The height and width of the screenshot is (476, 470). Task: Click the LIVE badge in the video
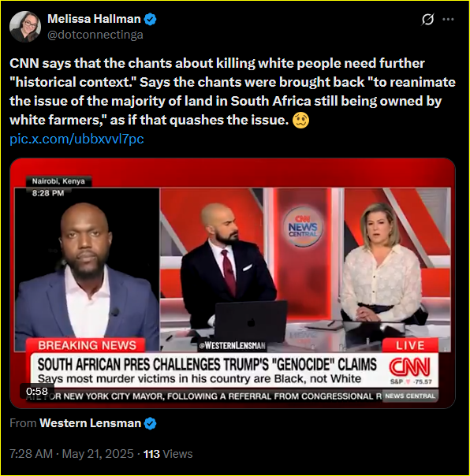(410, 346)
